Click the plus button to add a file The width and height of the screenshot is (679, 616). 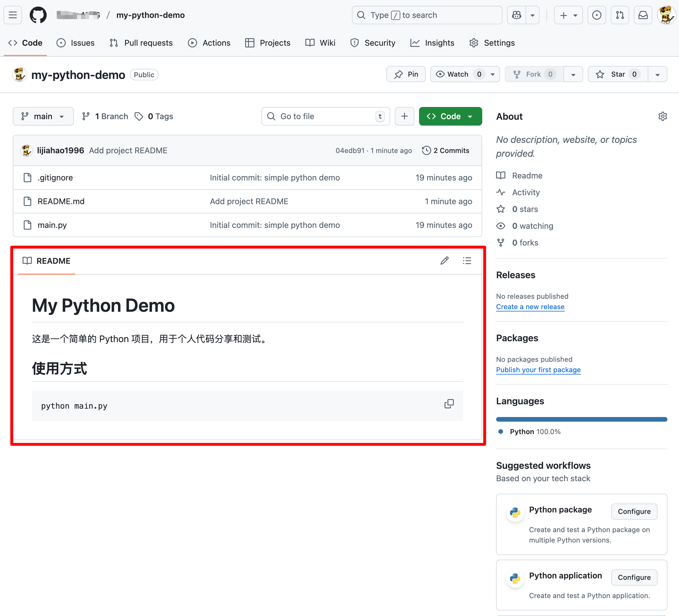coord(404,117)
